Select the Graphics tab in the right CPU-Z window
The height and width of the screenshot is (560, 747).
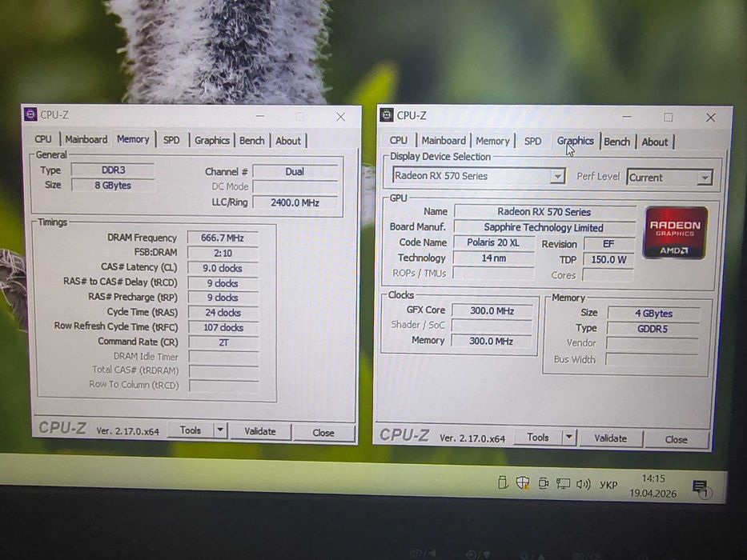tap(576, 141)
